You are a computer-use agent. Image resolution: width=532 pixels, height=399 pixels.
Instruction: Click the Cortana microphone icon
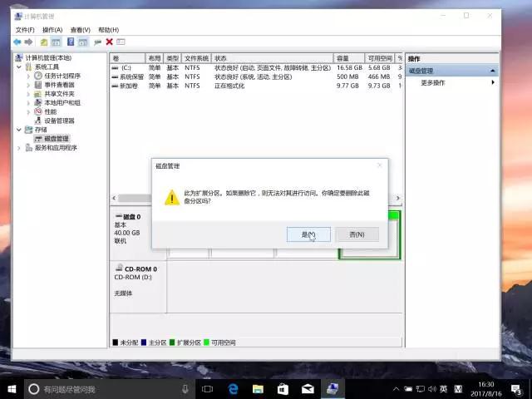click(185, 389)
